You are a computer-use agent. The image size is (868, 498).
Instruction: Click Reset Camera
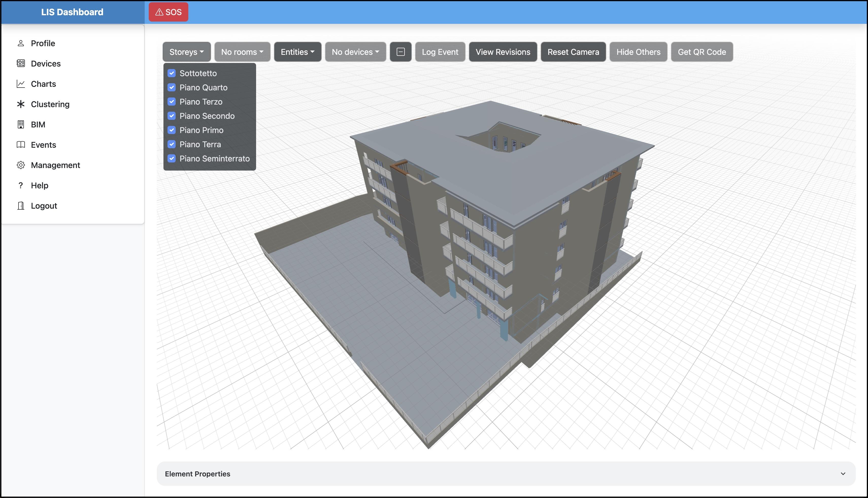(x=573, y=52)
